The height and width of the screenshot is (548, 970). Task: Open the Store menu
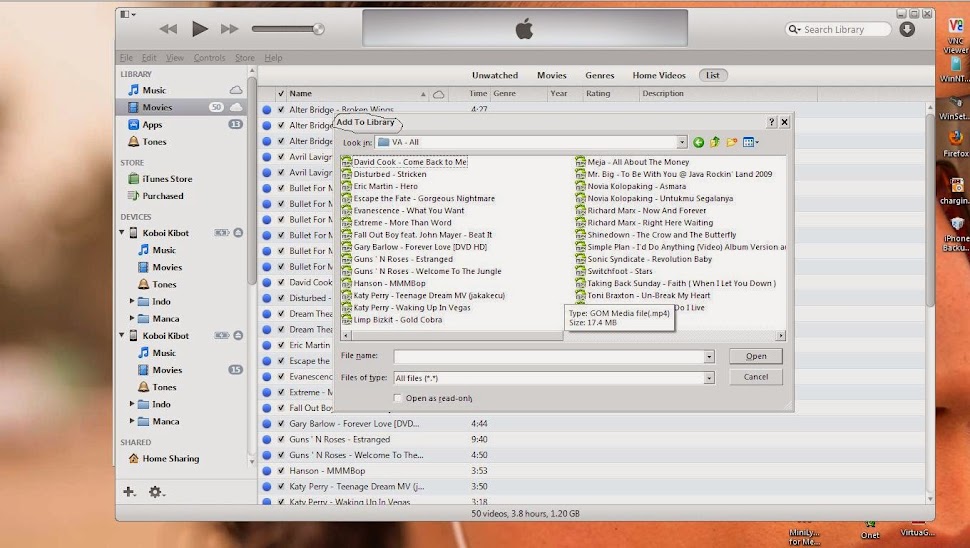tap(244, 58)
